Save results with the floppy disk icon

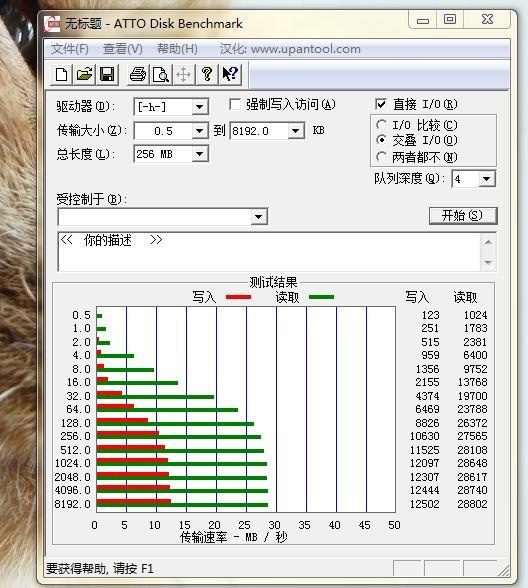pyautogui.click(x=107, y=74)
